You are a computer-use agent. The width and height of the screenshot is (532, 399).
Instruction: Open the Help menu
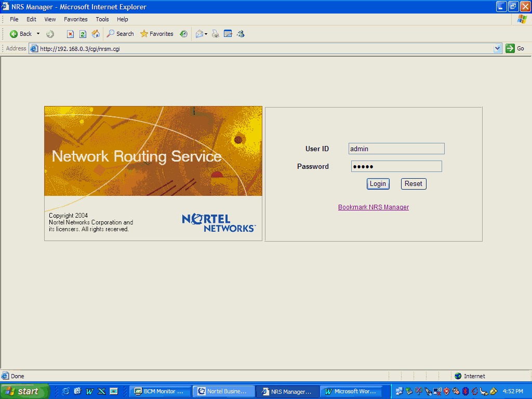tap(123, 19)
